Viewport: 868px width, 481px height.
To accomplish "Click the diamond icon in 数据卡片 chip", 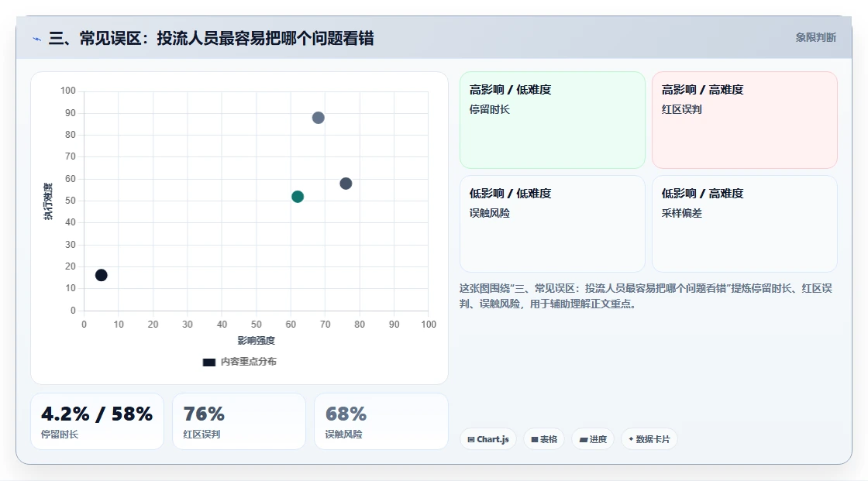I will (631, 439).
